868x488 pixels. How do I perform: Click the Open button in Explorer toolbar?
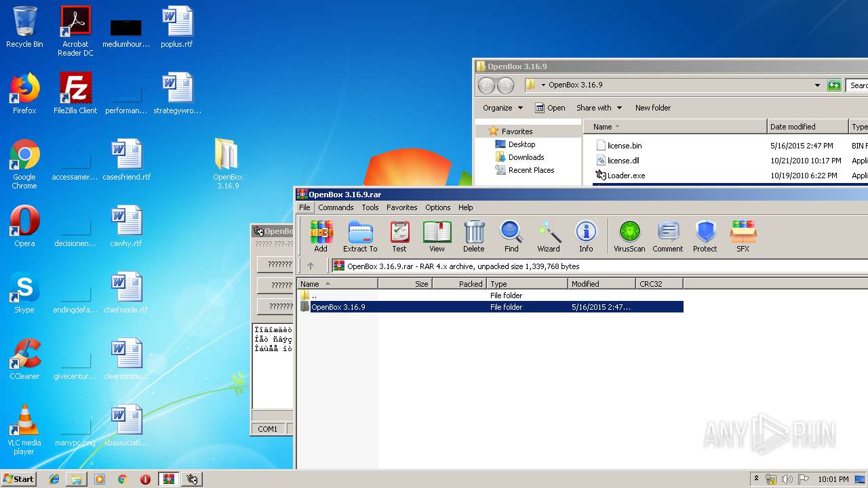coord(550,108)
